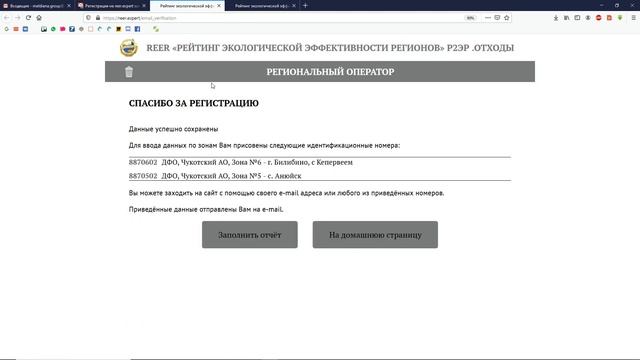Close the 'Входящие' tab
The height and width of the screenshot is (360, 640).
(69, 6)
